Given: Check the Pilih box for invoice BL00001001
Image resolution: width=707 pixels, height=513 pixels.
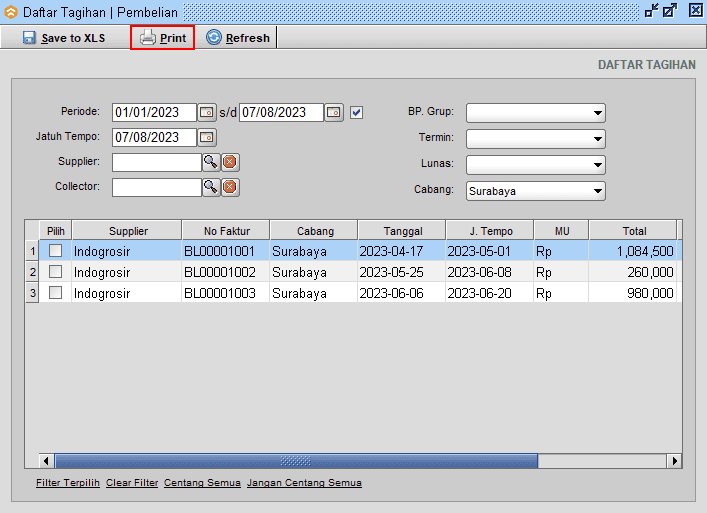Looking at the screenshot, I should (56, 251).
